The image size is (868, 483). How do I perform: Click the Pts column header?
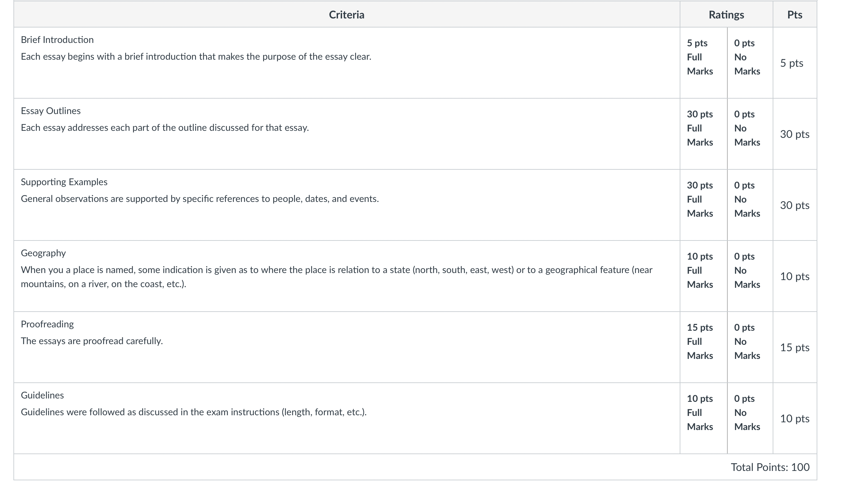coord(794,14)
